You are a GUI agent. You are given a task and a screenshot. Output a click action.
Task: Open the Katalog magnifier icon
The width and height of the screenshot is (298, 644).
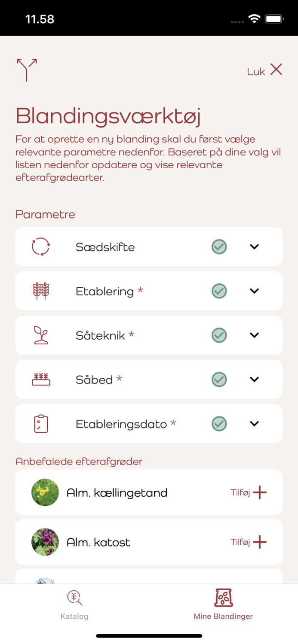[74, 597]
